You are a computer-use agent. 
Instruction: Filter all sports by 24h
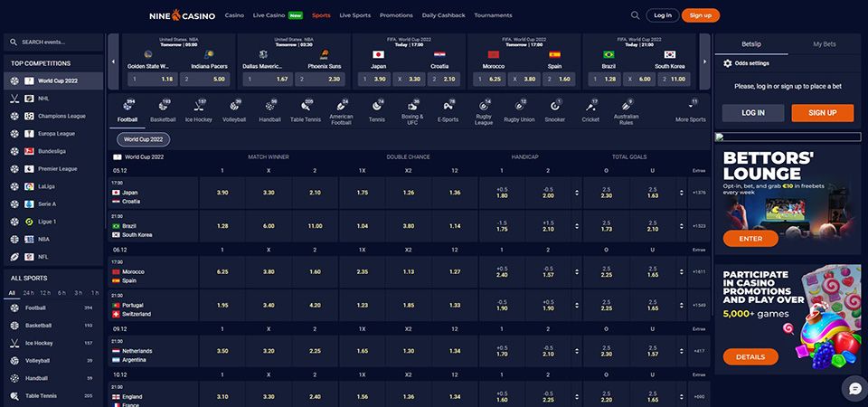(28, 293)
